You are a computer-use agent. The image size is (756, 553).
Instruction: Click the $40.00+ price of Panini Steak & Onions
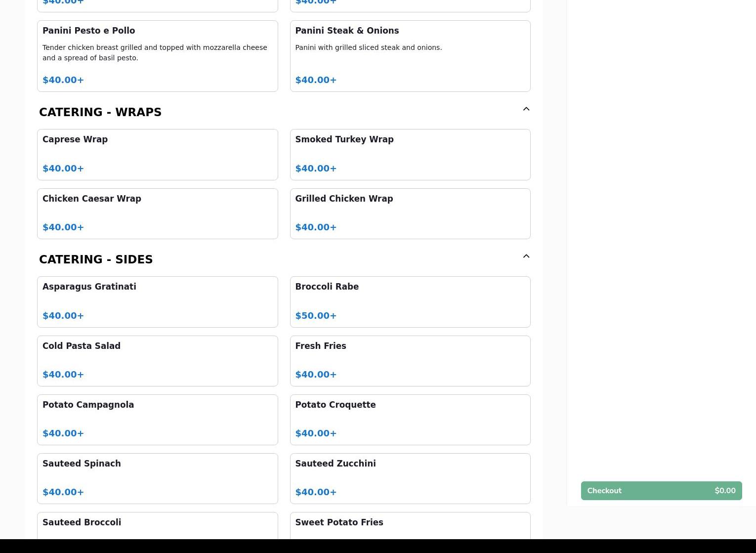(316, 80)
